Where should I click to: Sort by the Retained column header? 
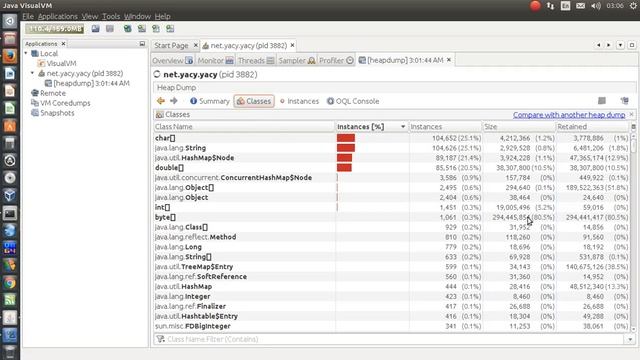[x=593, y=127]
